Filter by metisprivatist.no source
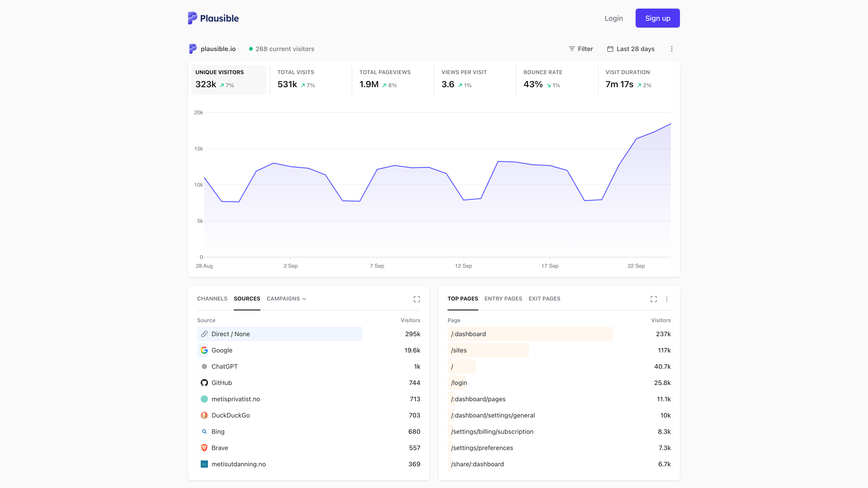The height and width of the screenshot is (488, 868). [x=236, y=399]
